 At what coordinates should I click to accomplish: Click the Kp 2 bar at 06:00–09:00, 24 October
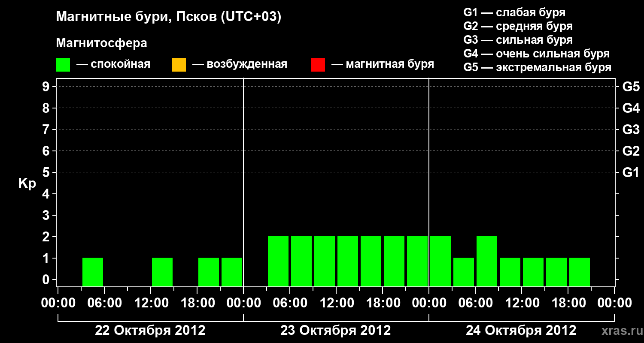tap(487, 261)
